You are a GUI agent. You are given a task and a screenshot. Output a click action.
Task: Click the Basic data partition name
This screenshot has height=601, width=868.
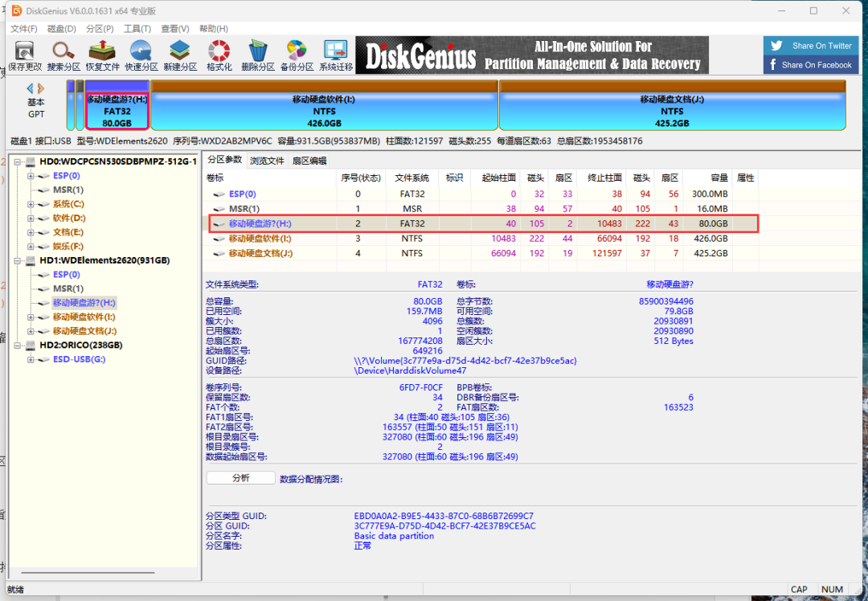[394, 536]
